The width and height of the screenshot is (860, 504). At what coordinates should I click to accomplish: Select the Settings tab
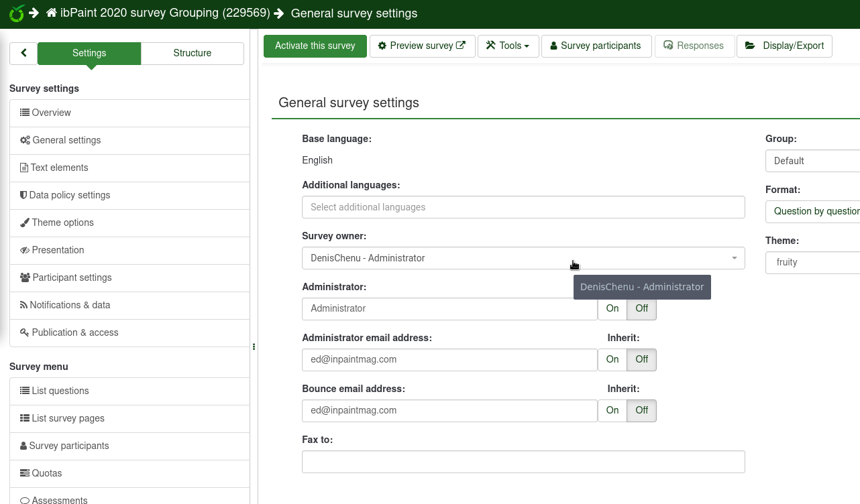[x=89, y=53]
